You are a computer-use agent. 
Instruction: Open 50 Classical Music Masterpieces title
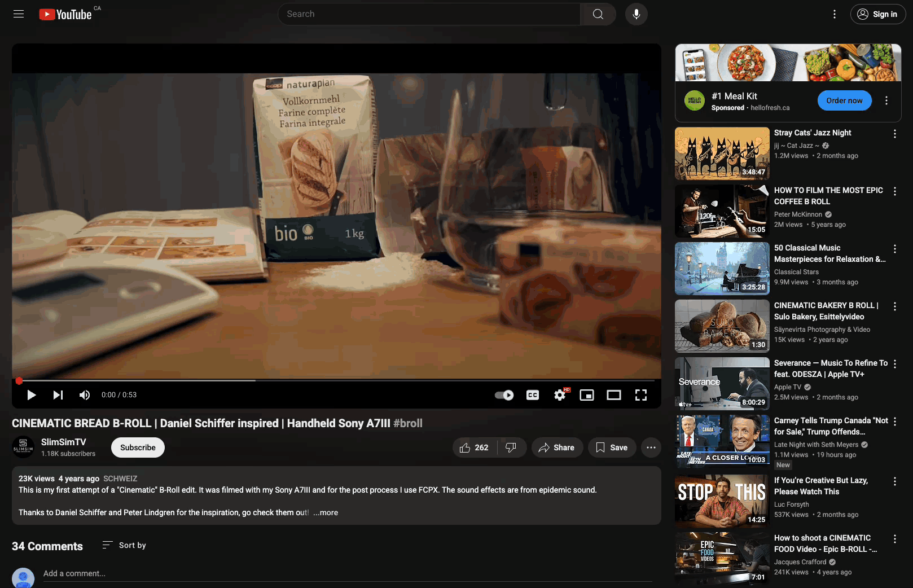pos(830,253)
